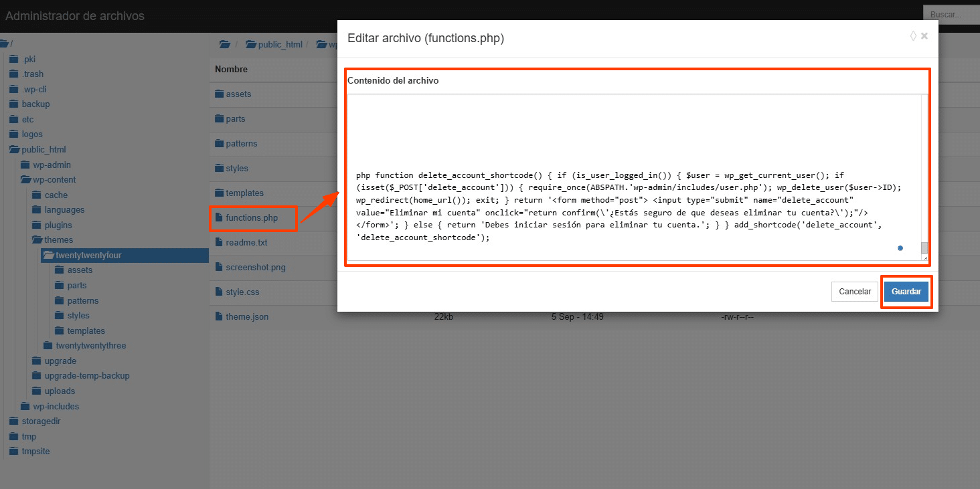Click the Cancelar button
Image resolution: width=980 pixels, height=489 pixels.
tap(855, 292)
